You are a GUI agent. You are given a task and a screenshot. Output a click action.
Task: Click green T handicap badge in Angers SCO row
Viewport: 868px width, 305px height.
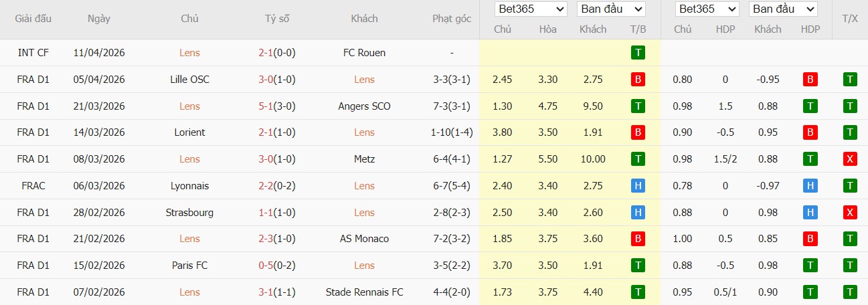[x=810, y=106]
